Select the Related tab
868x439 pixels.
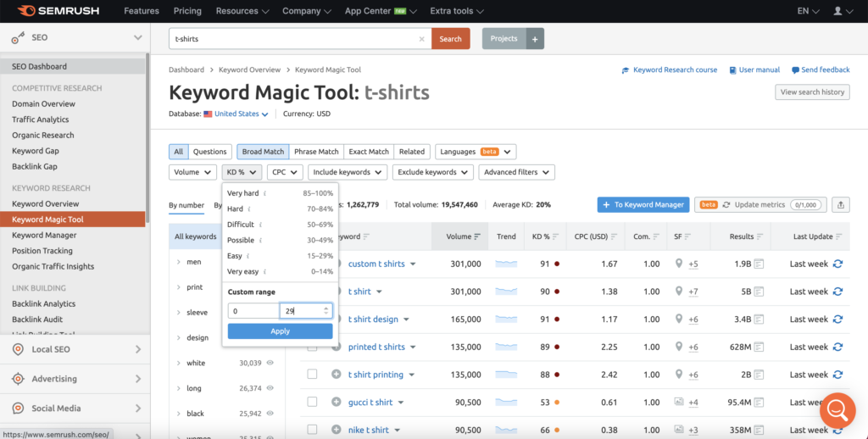(412, 152)
